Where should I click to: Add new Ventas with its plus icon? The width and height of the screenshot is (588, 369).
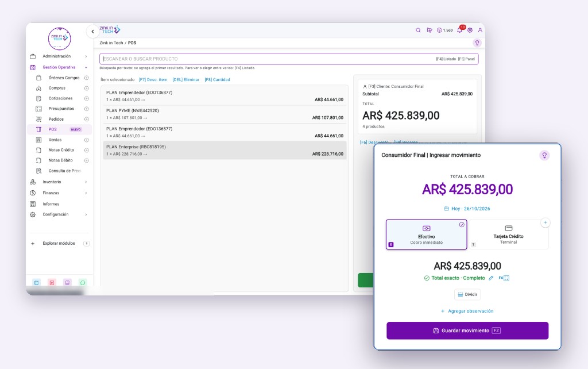[x=87, y=140]
